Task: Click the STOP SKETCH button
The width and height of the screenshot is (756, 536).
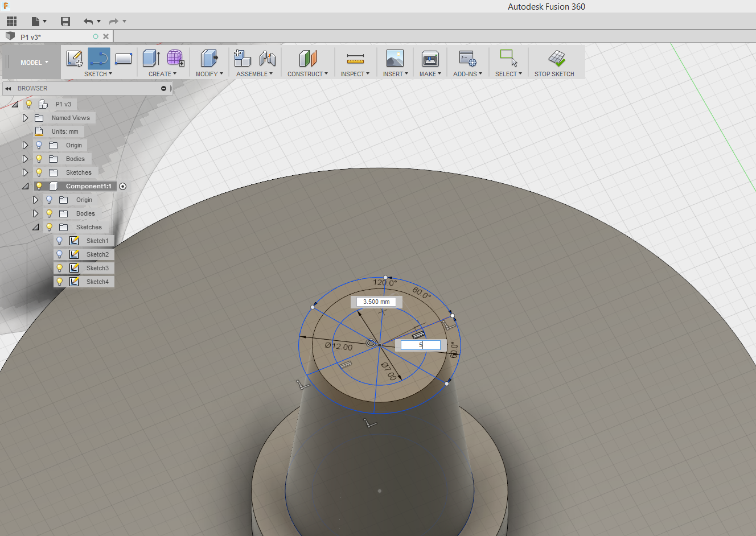Action: pyautogui.click(x=554, y=63)
